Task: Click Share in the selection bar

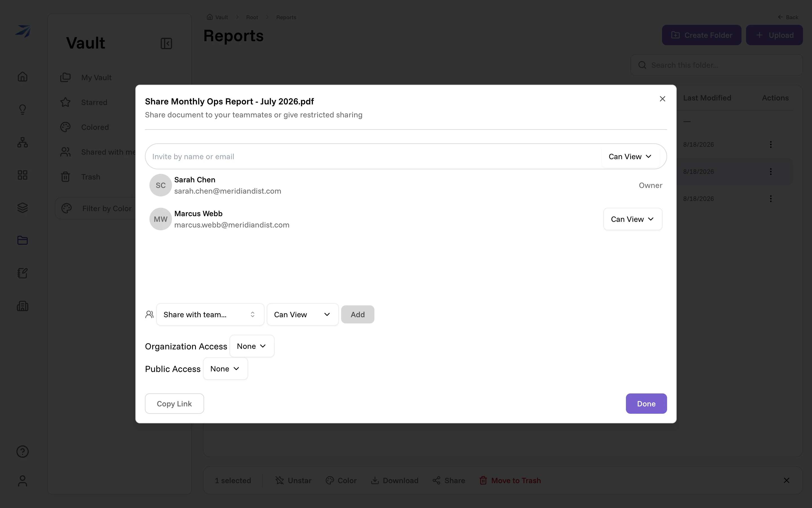Action: click(x=449, y=480)
